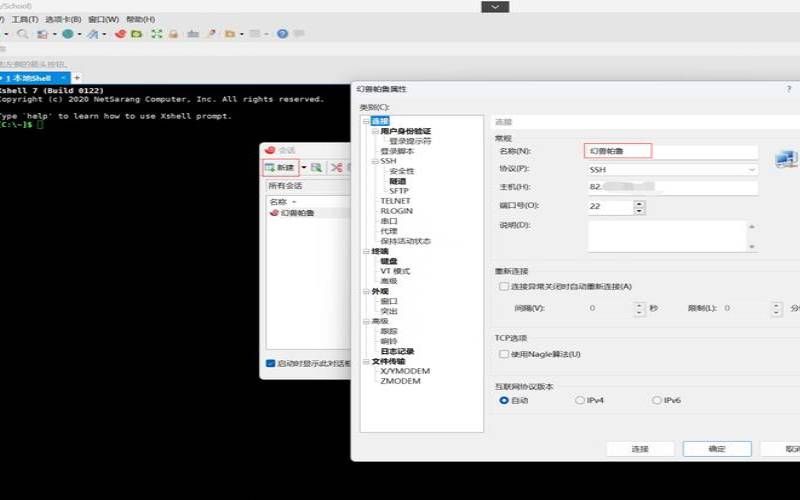Open the 工具(T) menu
Image resolution: width=800 pixels, height=500 pixels.
24,19
